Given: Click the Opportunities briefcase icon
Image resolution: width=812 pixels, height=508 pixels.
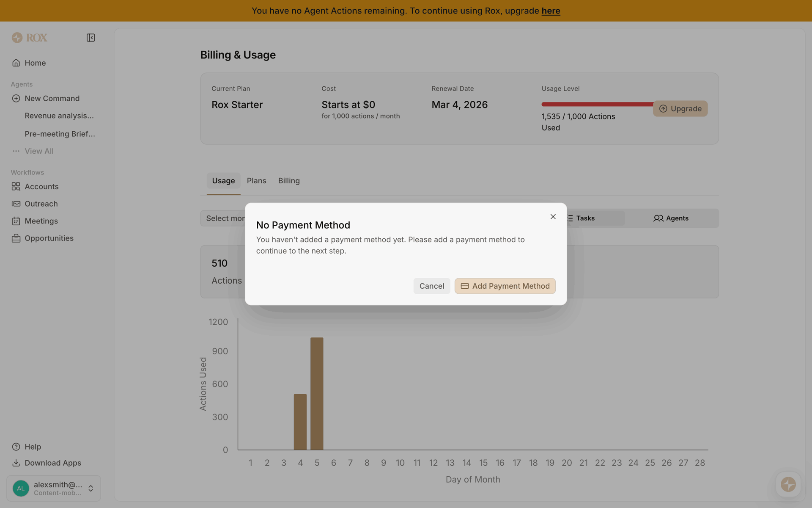Looking at the screenshot, I should tap(16, 238).
